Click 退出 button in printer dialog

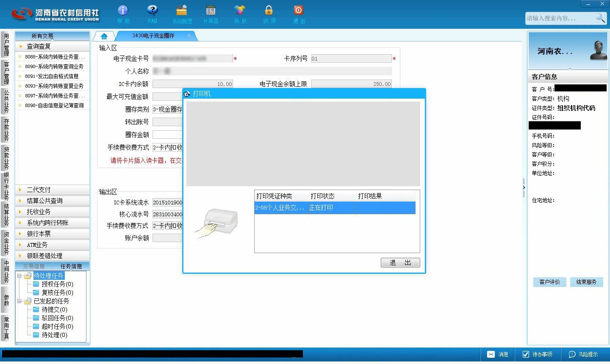pos(400,263)
